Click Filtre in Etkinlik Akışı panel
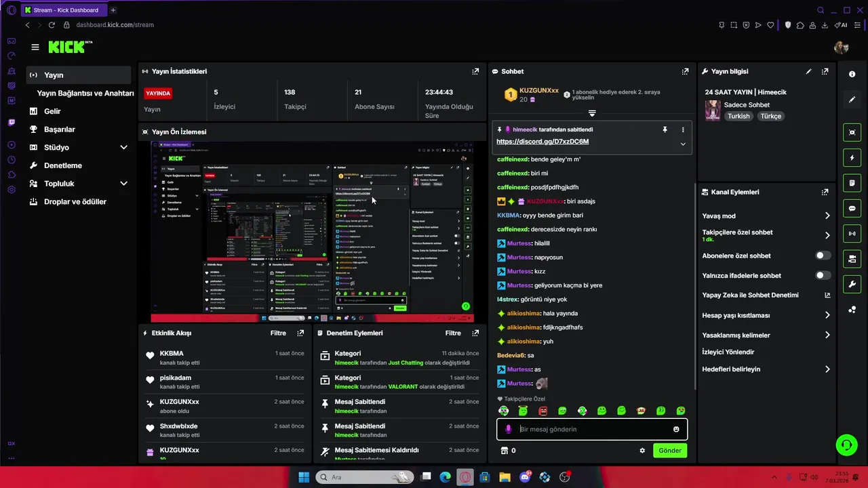The image size is (868, 488). (x=278, y=333)
